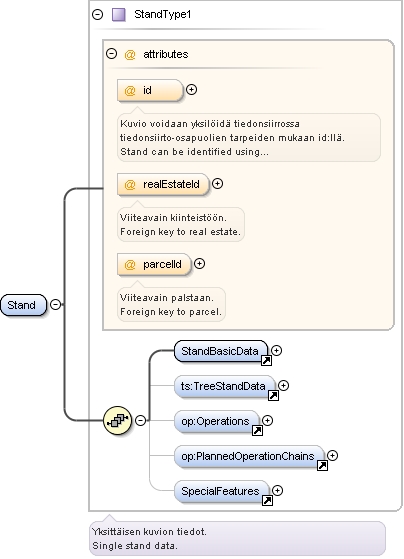Expand the id attribute details
Image resolution: width=404 pixels, height=559 pixels.
pos(191,89)
